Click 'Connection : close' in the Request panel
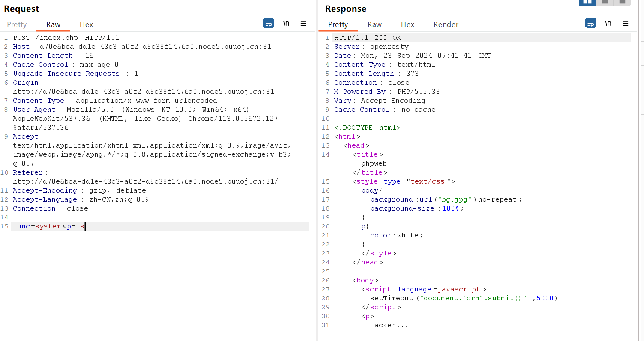644x341 pixels. (51, 208)
